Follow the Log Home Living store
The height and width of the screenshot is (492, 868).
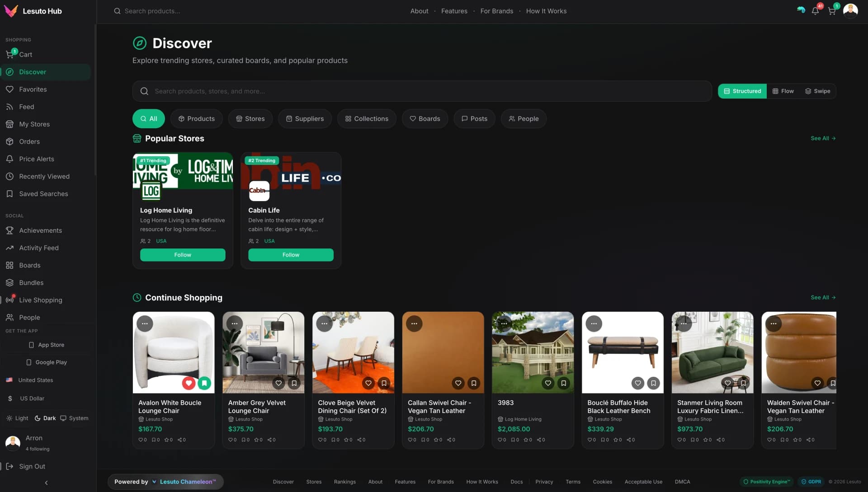[183, 255]
